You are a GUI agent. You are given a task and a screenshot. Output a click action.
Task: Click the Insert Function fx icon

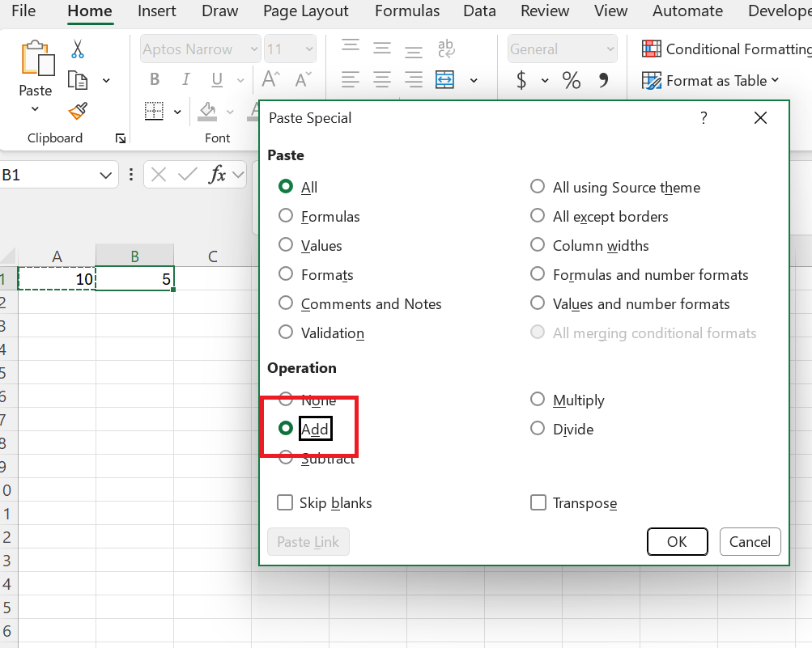click(218, 175)
